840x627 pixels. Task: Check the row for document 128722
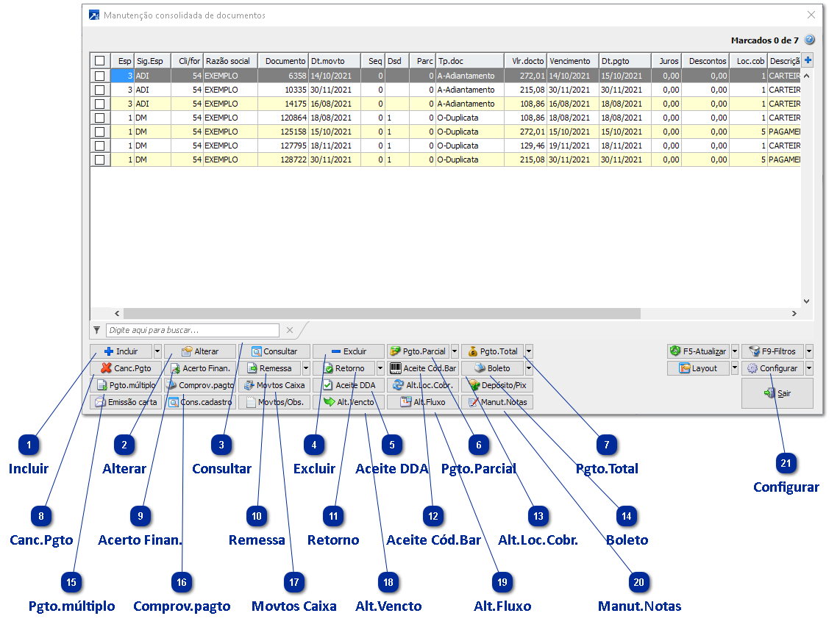click(99, 160)
